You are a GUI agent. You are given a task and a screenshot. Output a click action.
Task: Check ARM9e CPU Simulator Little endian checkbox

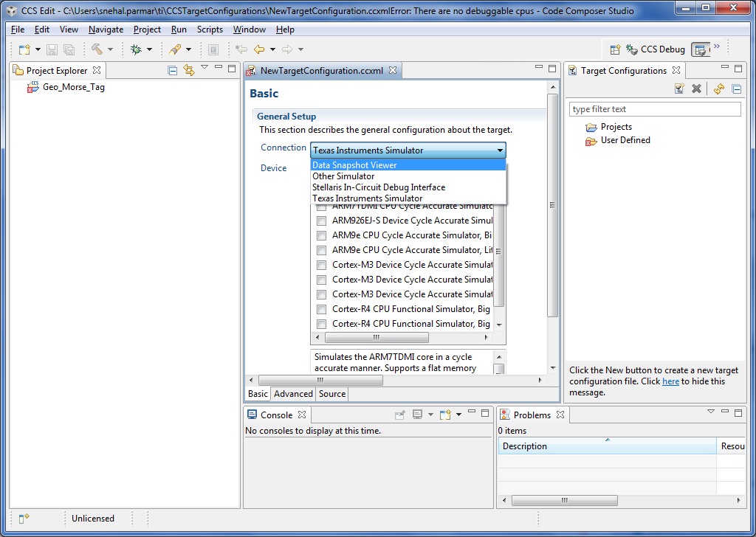(321, 251)
